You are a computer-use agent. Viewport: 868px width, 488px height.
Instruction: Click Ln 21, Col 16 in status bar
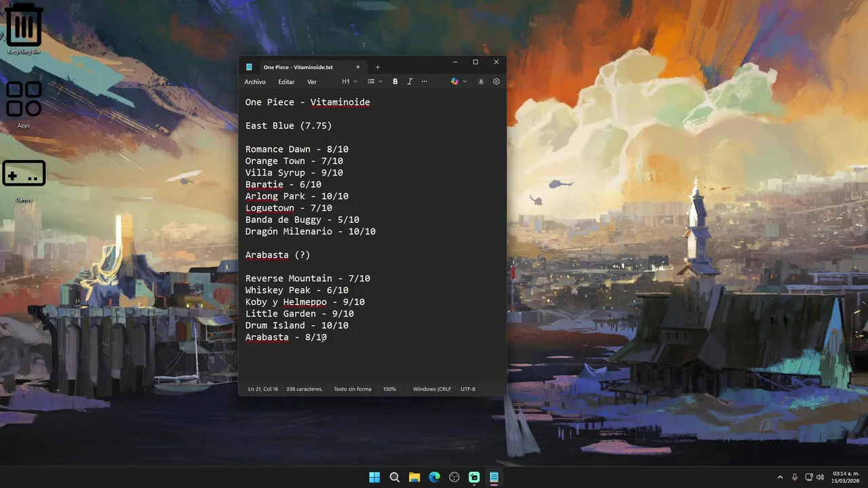pyautogui.click(x=263, y=389)
